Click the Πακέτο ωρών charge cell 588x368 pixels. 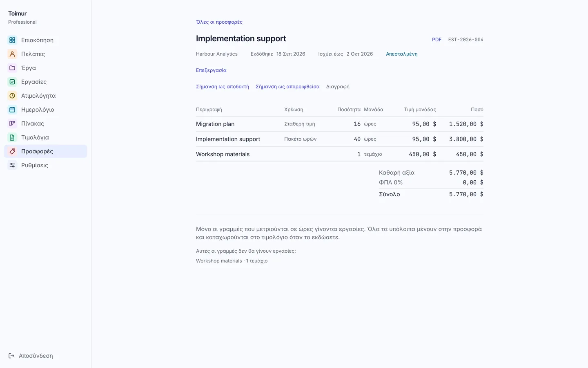pos(301,139)
